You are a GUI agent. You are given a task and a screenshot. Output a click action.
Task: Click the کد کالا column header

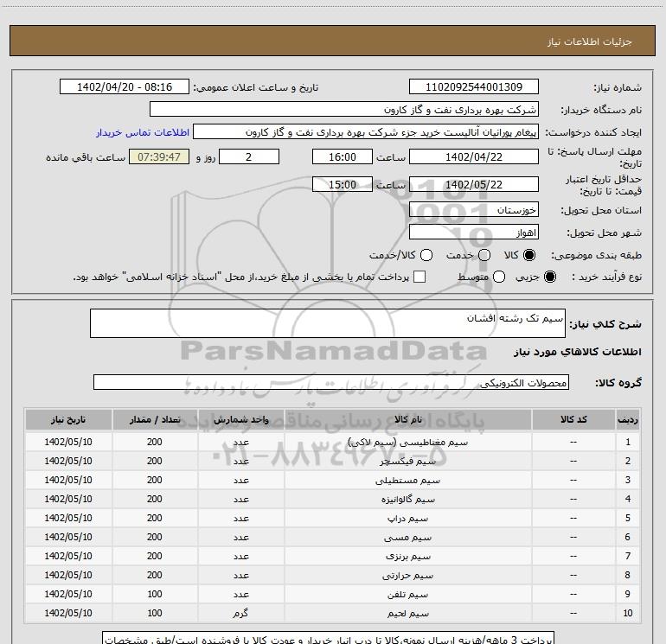[573, 419]
